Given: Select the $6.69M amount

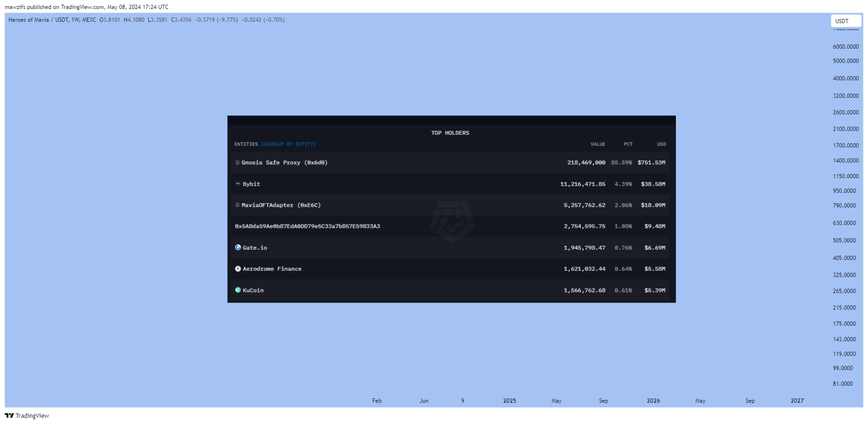Looking at the screenshot, I should (655, 248).
